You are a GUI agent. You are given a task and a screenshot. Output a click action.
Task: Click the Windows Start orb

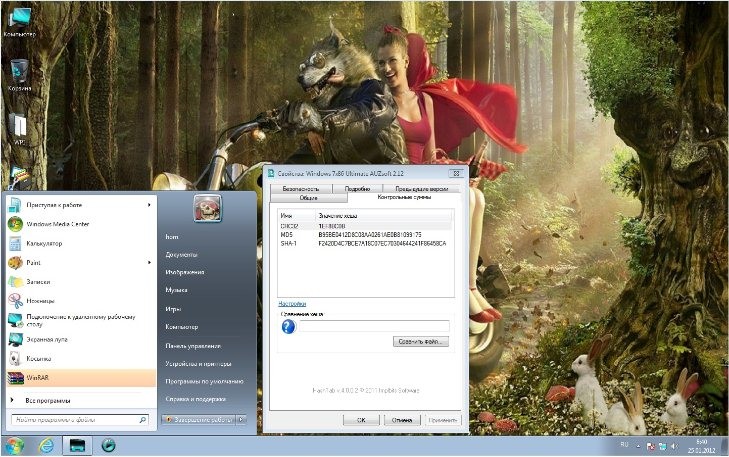[x=15, y=446]
